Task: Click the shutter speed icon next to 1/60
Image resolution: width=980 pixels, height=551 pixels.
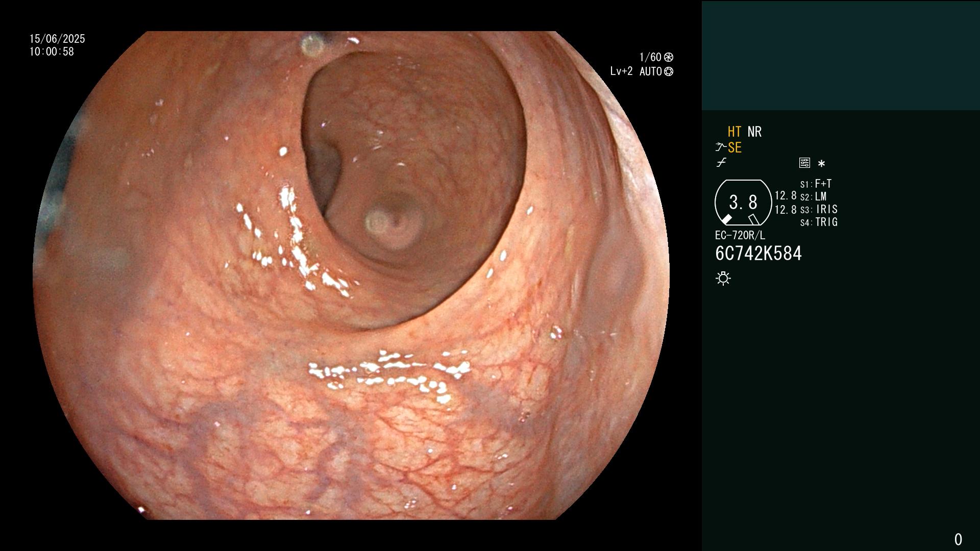Action: click(x=669, y=57)
